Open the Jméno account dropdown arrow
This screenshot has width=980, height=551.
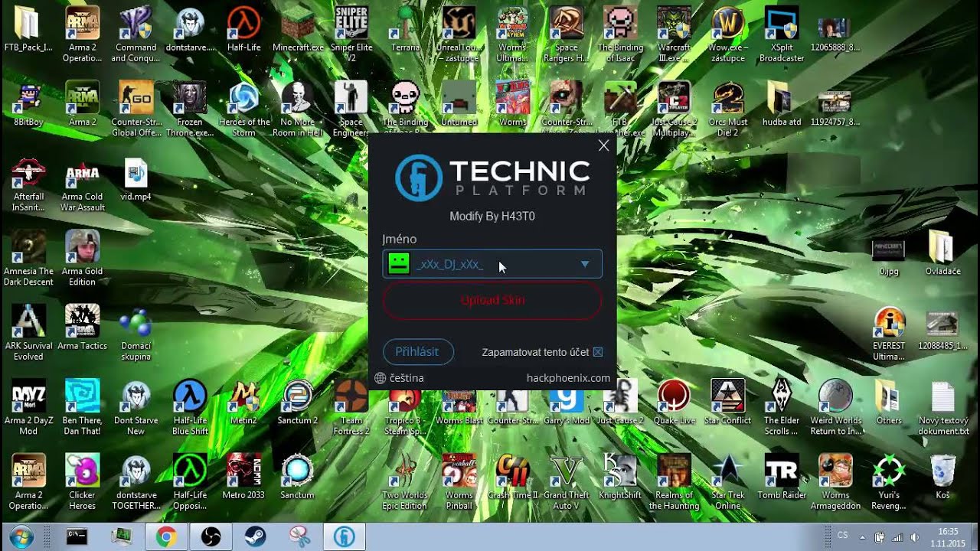pos(584,264)
